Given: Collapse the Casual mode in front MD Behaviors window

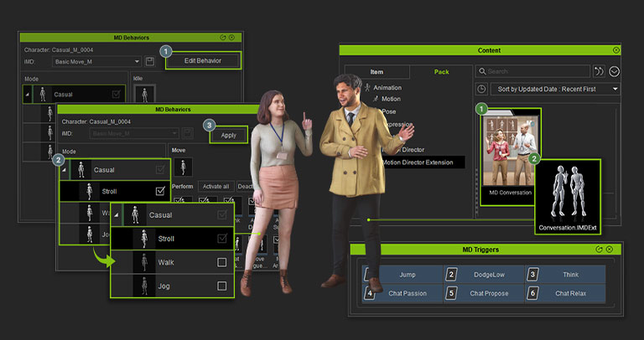Looking at the screenshot, I should 64,170.
